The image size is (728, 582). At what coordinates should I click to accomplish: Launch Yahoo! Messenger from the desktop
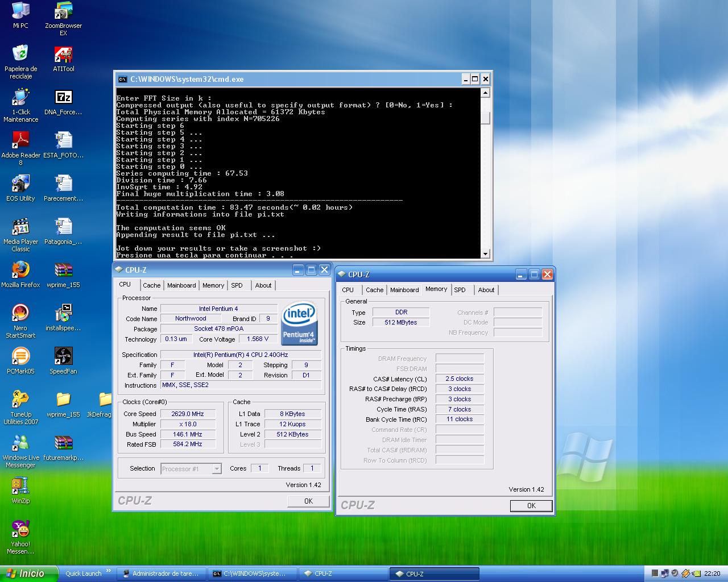[20, 537]
